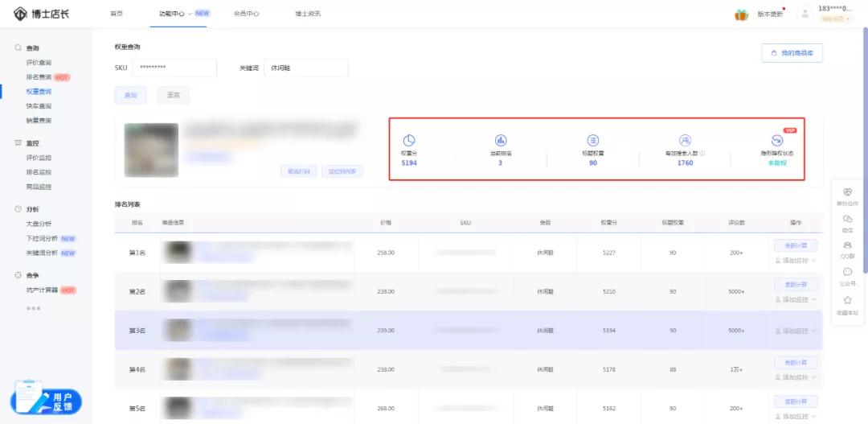Click 重新计算 in 第4名 row

pyautogui.click(x=796, y=363)
